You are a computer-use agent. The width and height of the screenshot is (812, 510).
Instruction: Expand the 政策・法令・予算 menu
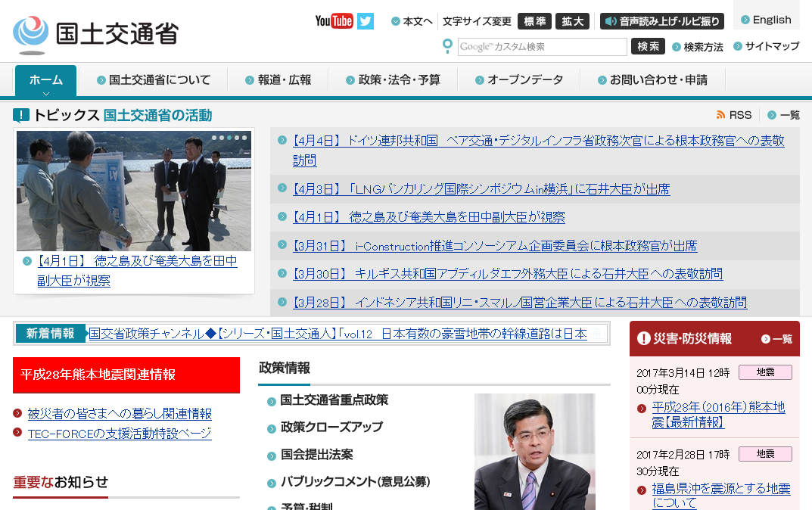[393, 79]
